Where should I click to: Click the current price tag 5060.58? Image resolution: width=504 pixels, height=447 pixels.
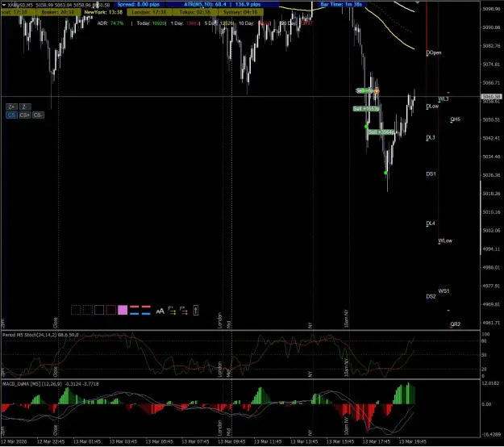[x=491, y=97]
